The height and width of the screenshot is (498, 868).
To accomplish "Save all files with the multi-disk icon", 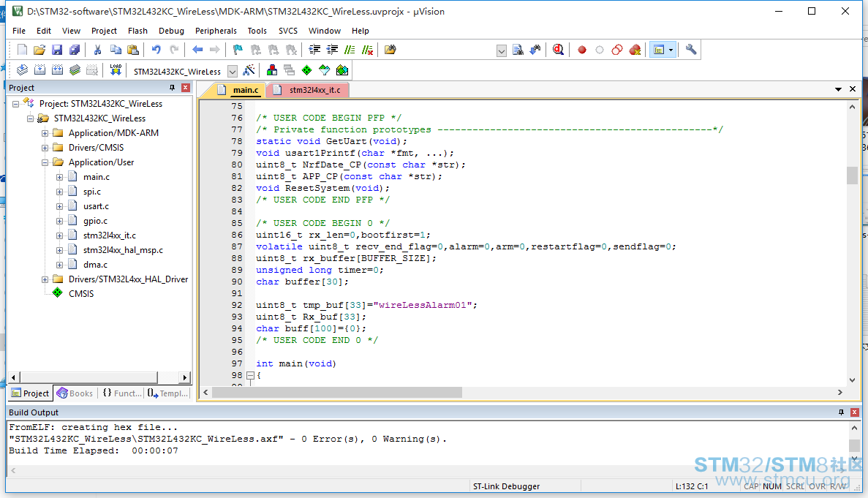I will point(75,50).
